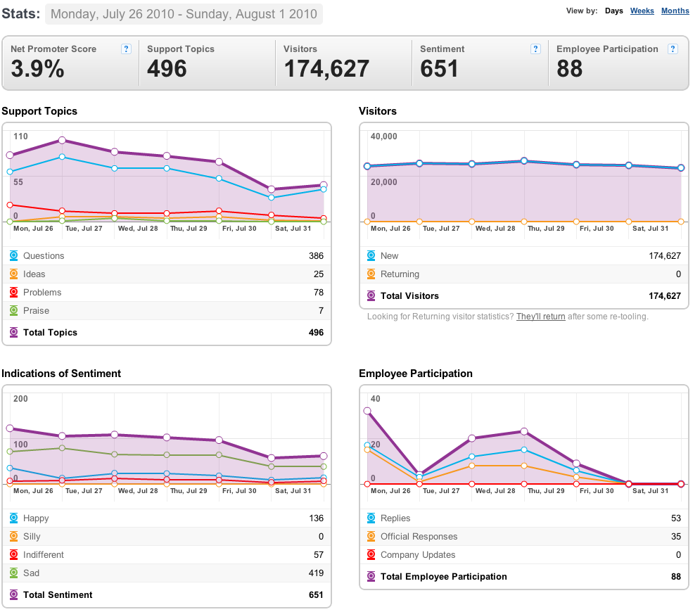Toggle the Questions legend icon
Viewport: 700px width, 612px height.
tap(14, 256)
